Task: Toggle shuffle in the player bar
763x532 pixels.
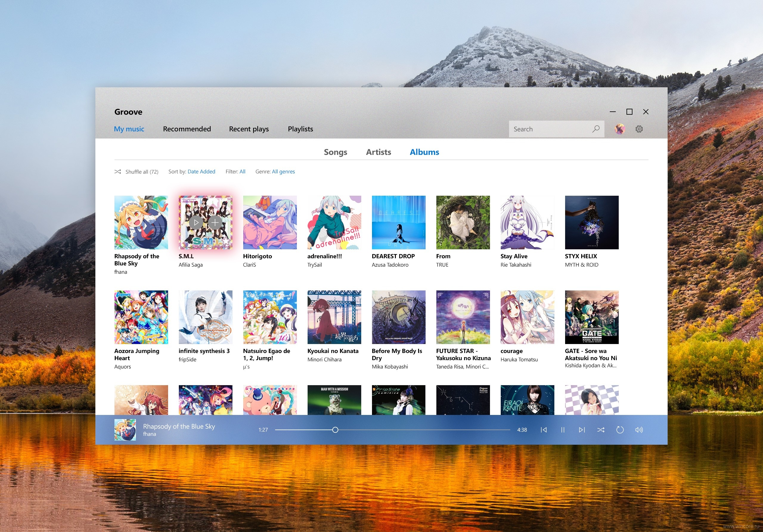Action: coord(601,430)
